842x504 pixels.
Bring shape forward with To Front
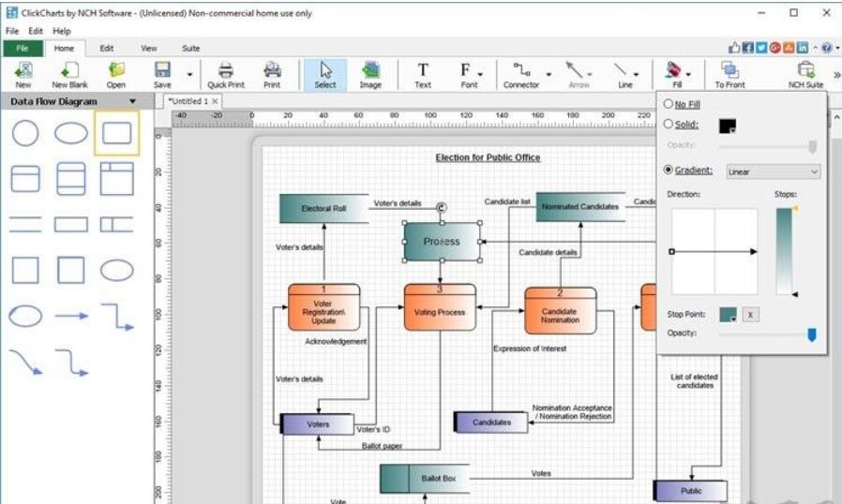point(729,75)
